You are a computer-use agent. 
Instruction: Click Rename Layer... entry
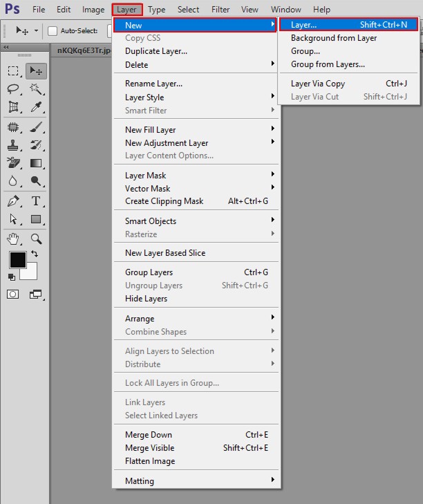point(195,84)
